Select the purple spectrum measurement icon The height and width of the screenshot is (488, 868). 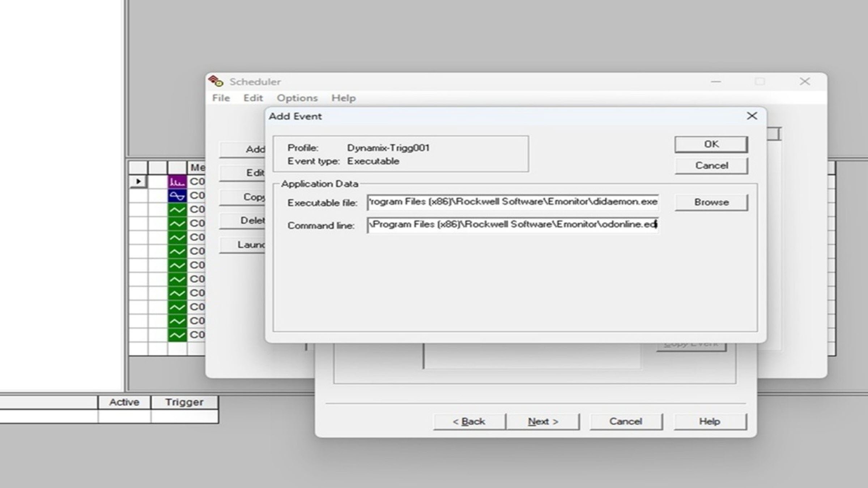tap(177, 181)
